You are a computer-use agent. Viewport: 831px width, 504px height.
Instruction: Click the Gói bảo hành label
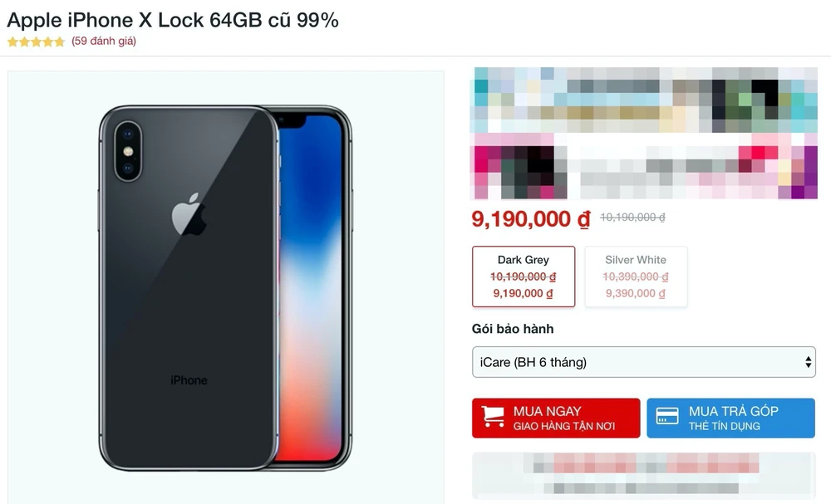click(x=513, y=329)
